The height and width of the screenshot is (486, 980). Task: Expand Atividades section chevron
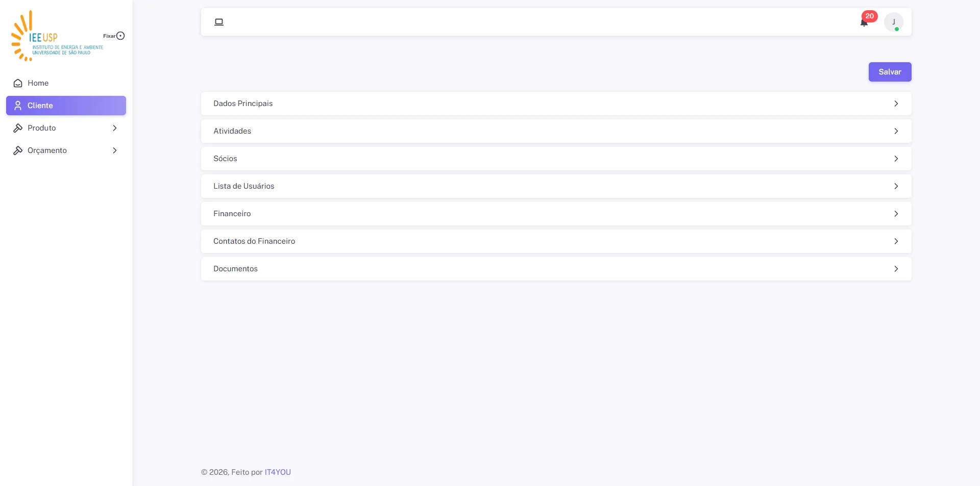pyautogui.click(x=896, y=131)
